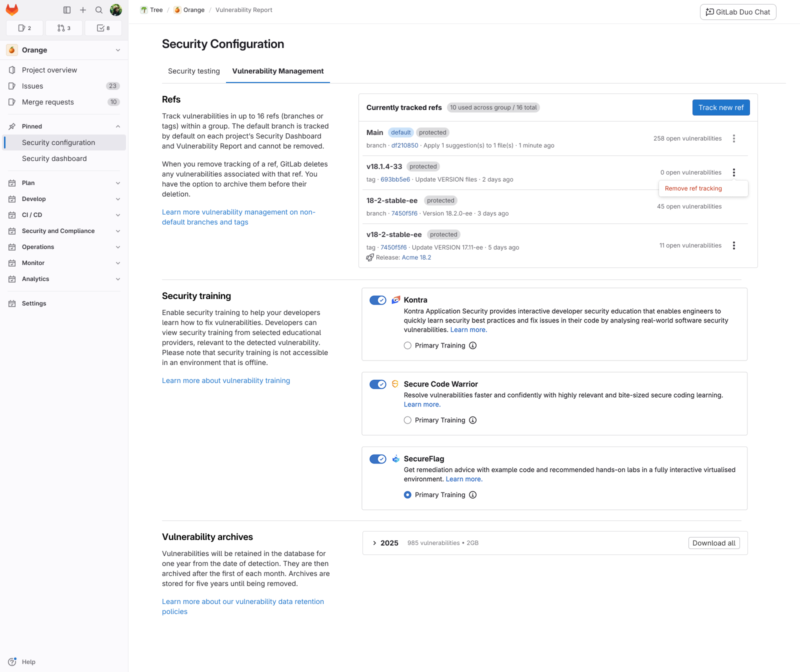
Task: Open the create new plus icon
Action: click(x=83, y=10)
